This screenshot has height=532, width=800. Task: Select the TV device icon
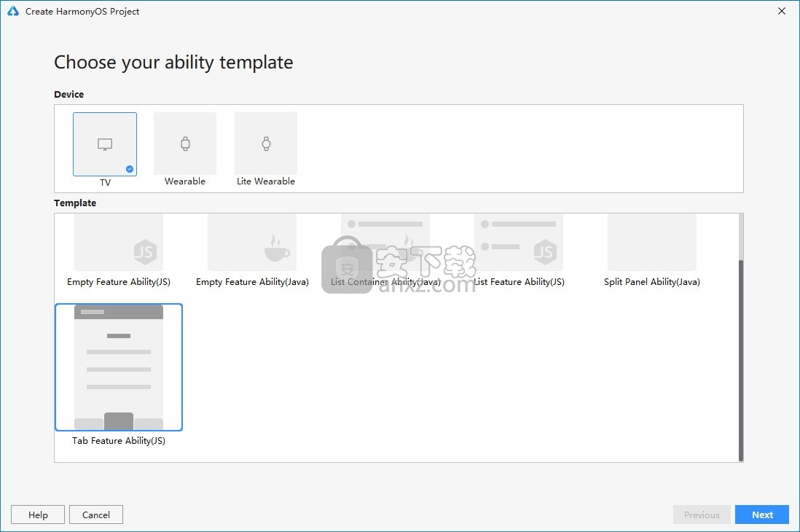click(x=105, y=144)
